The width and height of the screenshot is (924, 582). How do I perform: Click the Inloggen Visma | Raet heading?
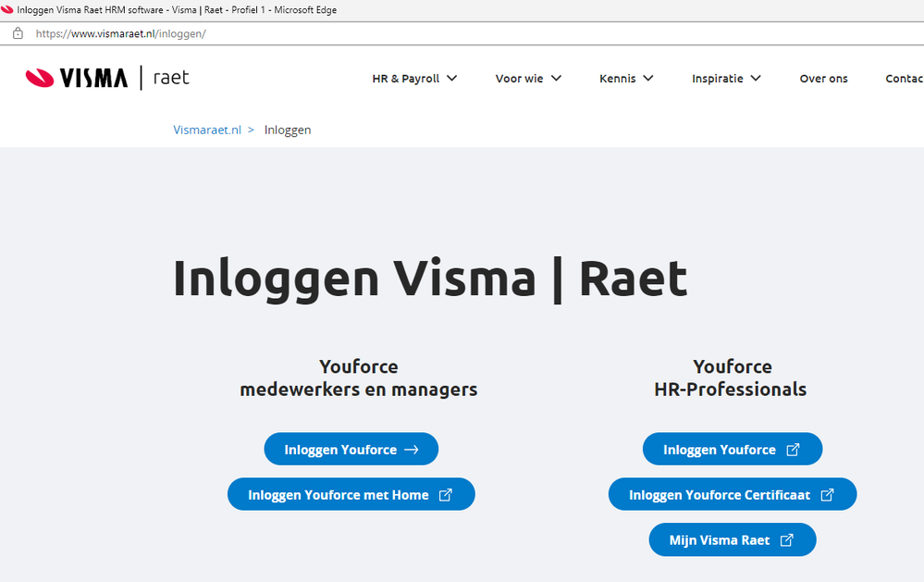pyautogui.click(x=430, y=279)
